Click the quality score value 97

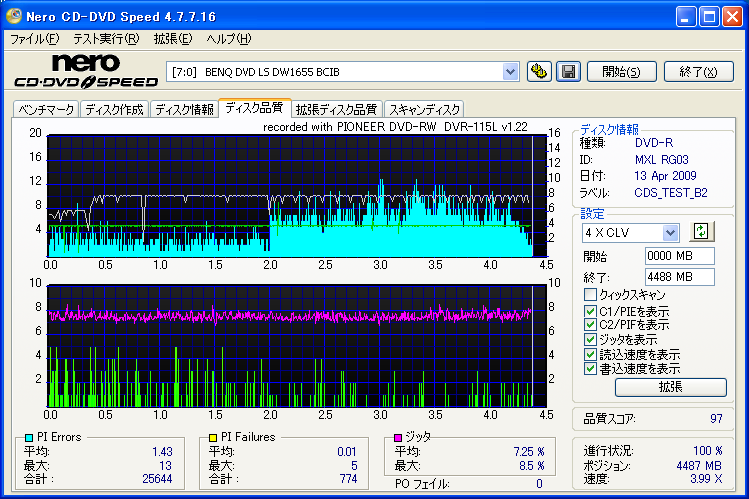[x=716, y=419]
